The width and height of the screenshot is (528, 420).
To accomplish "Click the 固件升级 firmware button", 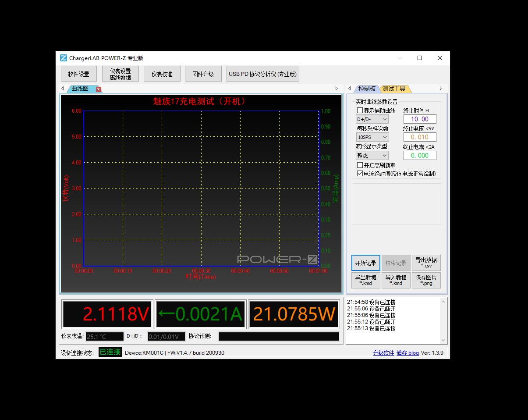I will click(203, 74).
